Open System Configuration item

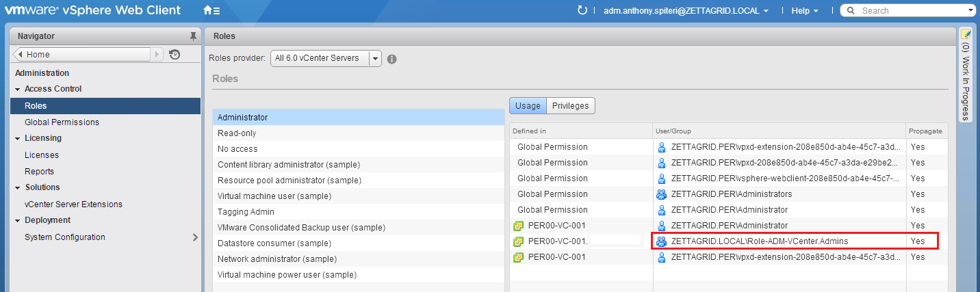click(x=65, y=237)
